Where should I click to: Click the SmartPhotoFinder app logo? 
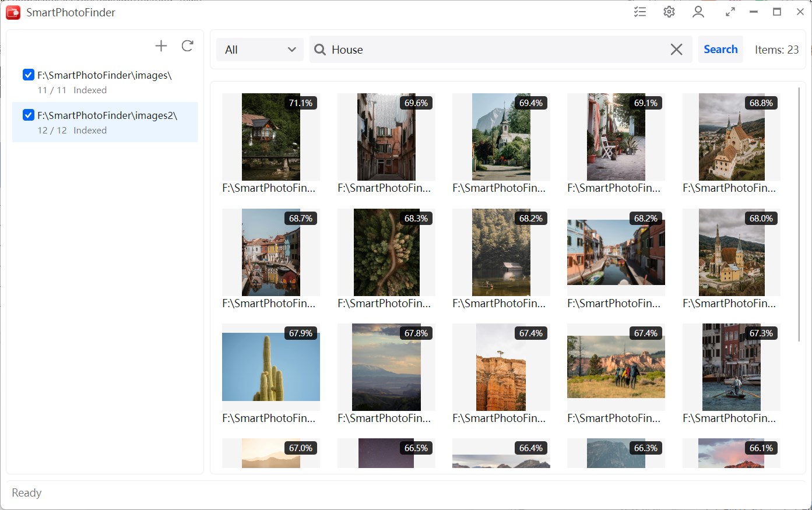point(13,12)
